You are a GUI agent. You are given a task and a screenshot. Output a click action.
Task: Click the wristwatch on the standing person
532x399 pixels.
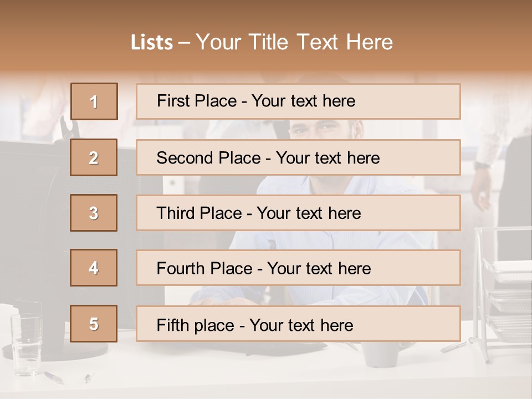click(482, 165)
